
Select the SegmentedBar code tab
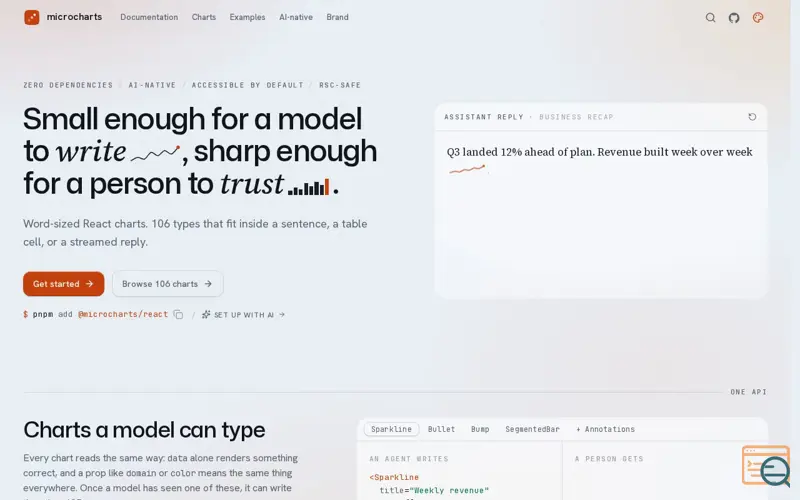(532, 429)
